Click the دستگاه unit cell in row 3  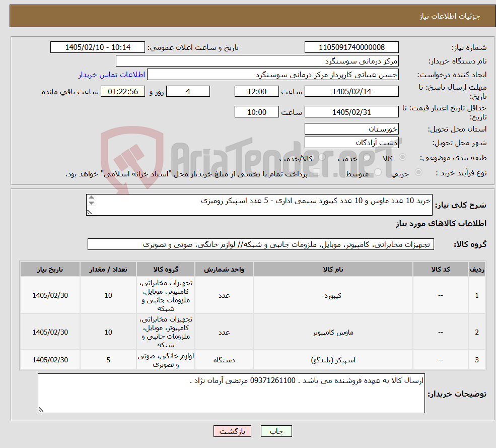[x=224, y=360]
